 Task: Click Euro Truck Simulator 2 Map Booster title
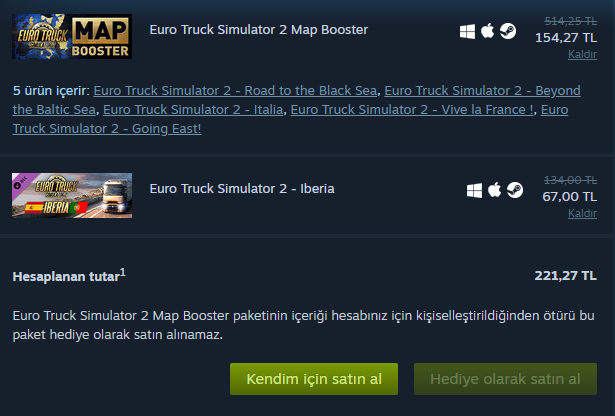click(x=259, y=30)
